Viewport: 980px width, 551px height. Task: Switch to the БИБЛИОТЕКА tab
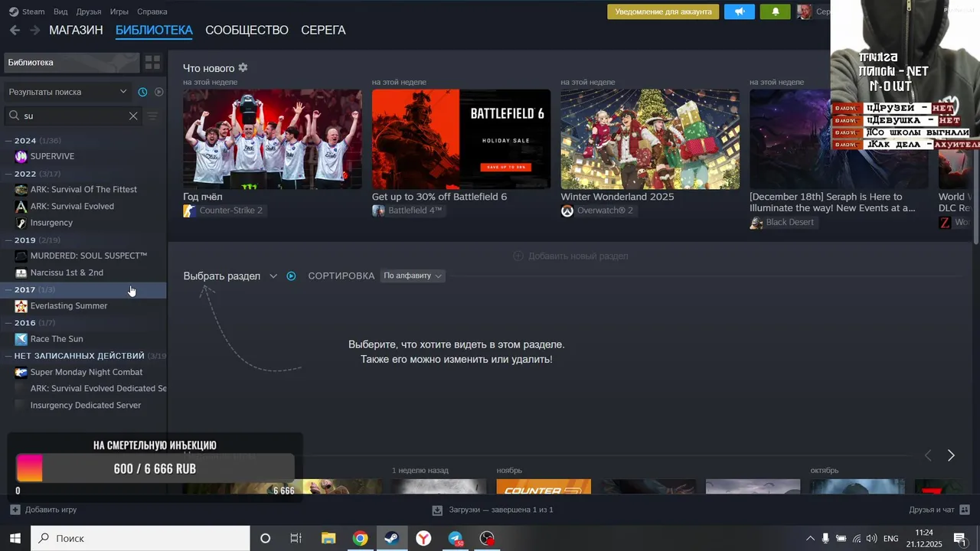pyautogui.click(x=154, y=30)
